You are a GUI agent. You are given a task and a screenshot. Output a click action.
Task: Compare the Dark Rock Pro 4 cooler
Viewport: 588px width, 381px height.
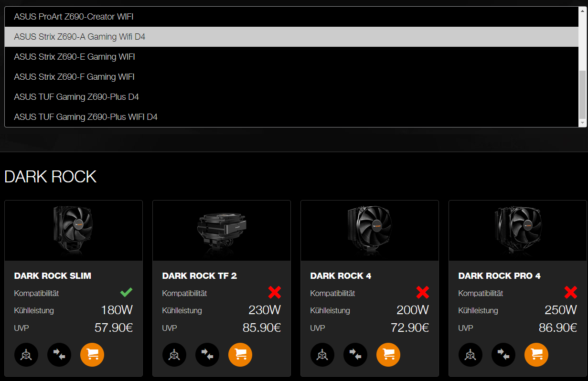click(x=503, y=355)
